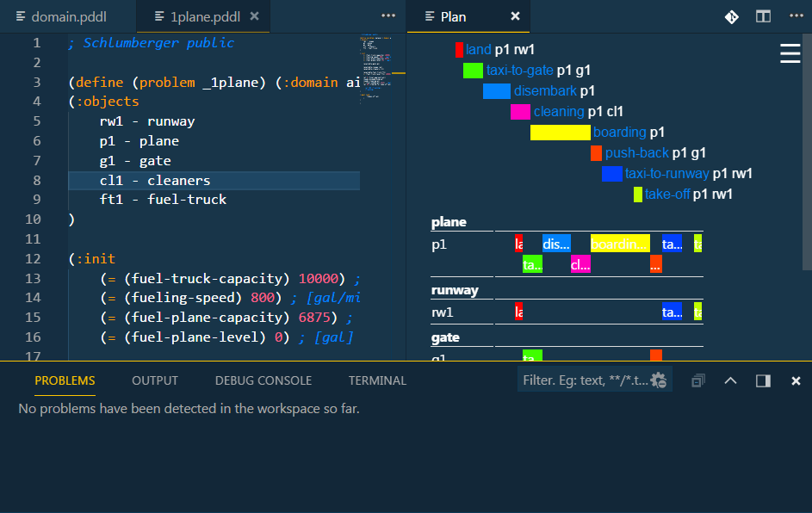Click the source control diamond icon
812x513 pixels.
coord(732,17)
